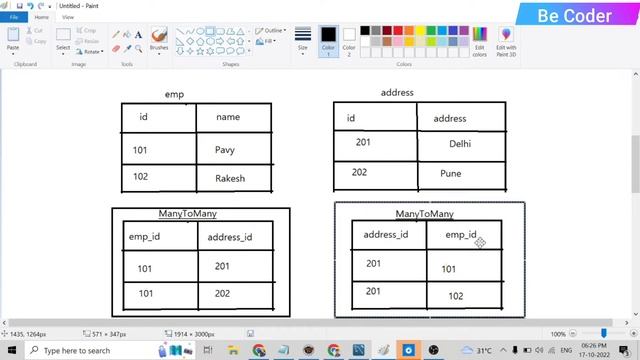Click the Save icon in quick access toolbar
The height and width of the screenshot is (360, 640).
click(20, 6)
